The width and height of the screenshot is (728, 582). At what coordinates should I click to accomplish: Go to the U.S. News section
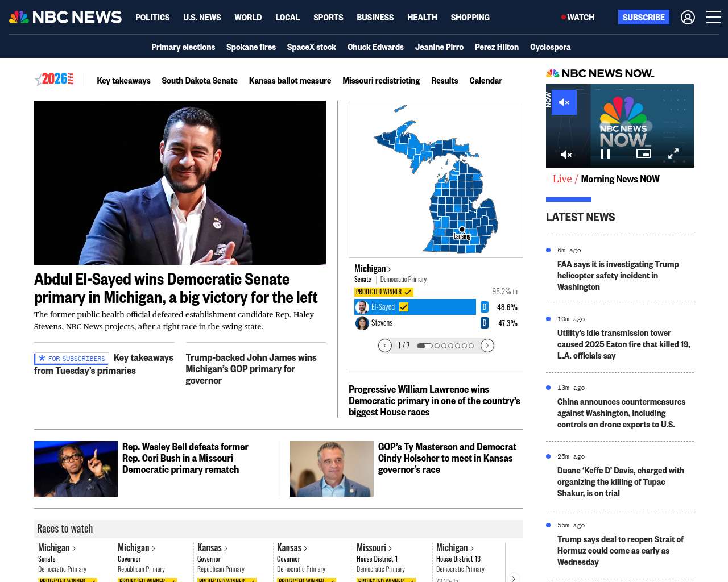(202, 18)
